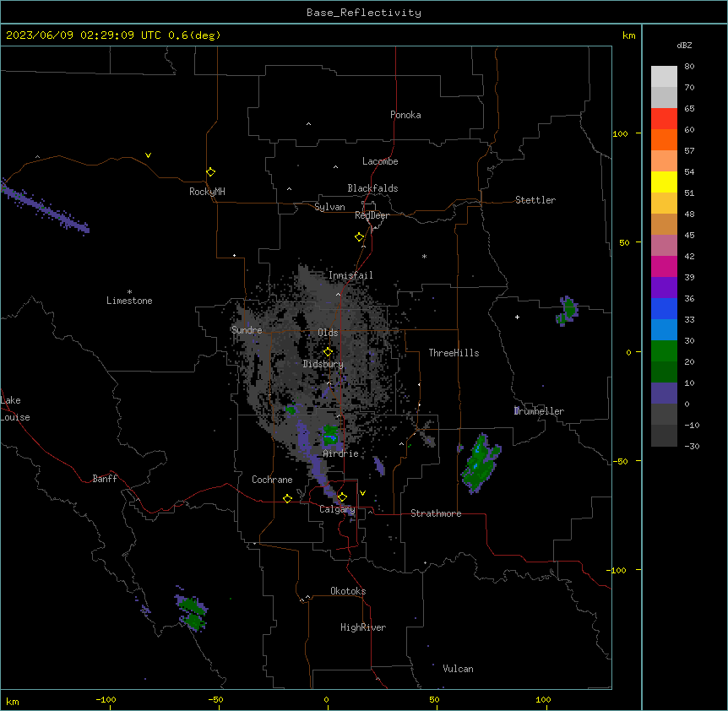728x711 pixels.
Task: Select the yellow diamond marker east of Cochrane
Action: [287, 498]
